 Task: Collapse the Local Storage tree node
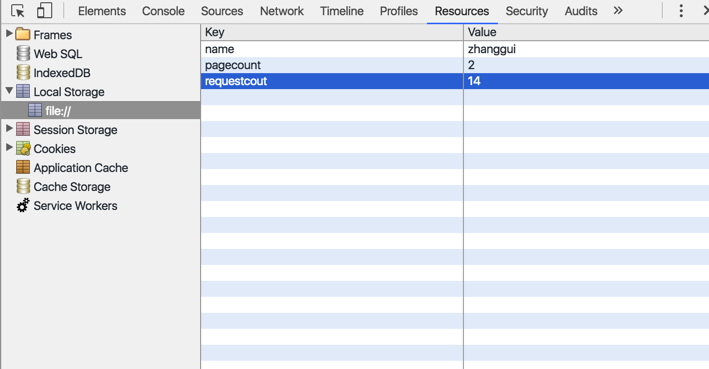pyautogui.click(x=9, y=90)
